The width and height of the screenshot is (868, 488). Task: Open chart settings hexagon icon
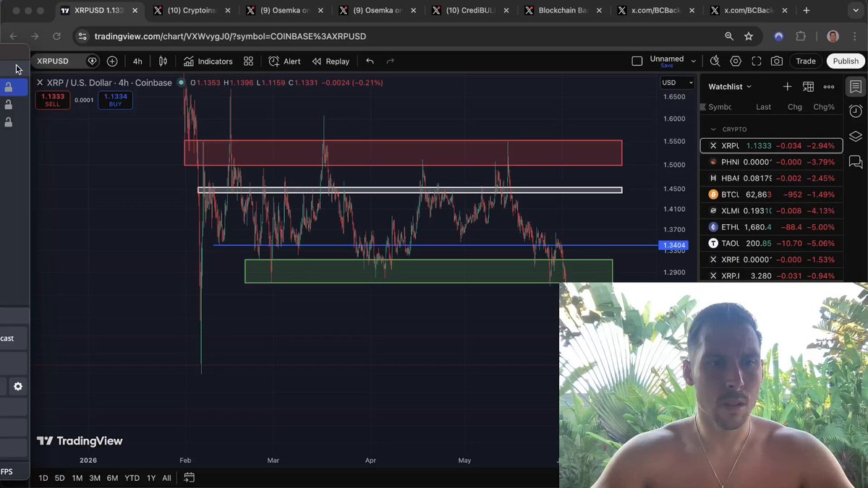pyautogui.click(x=736, y=61)
